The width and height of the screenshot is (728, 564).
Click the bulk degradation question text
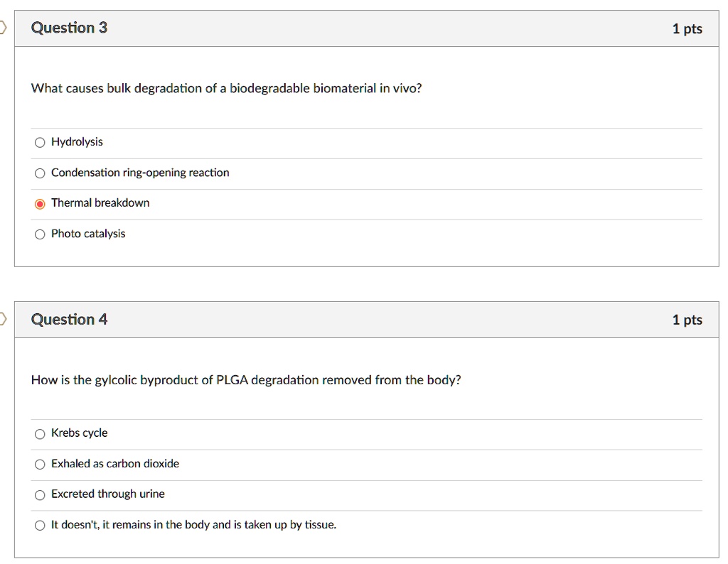tap(226, 89)
